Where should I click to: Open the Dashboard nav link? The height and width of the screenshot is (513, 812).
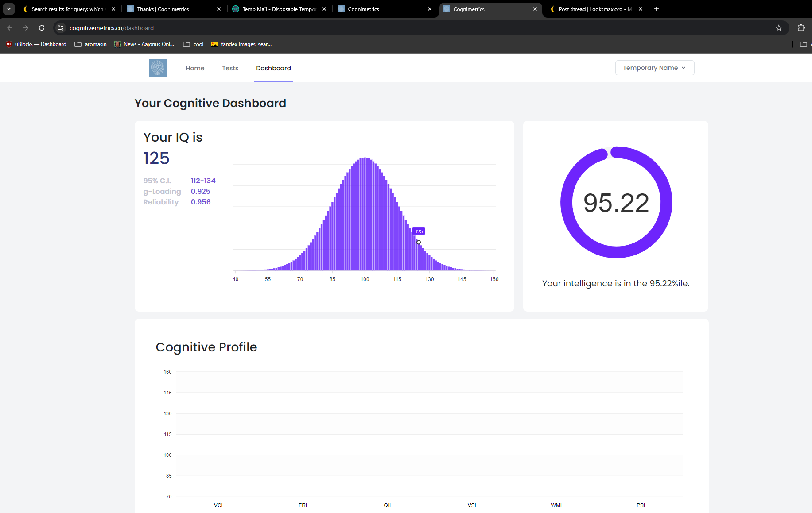[273, 68]
